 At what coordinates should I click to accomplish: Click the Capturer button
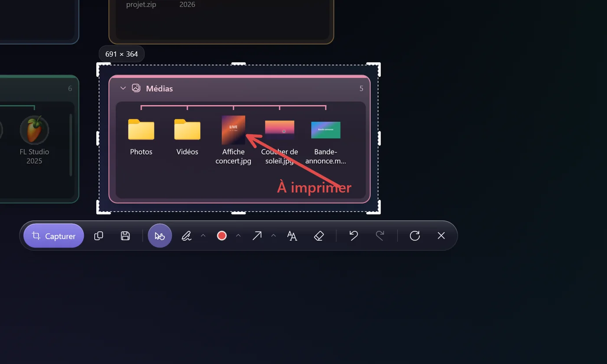54,236
